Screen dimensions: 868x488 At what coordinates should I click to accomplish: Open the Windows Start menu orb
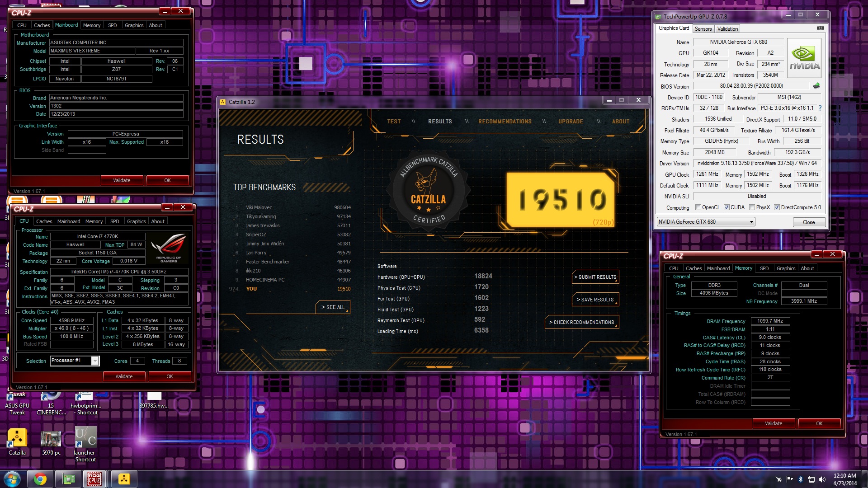[x=12, y=479]
